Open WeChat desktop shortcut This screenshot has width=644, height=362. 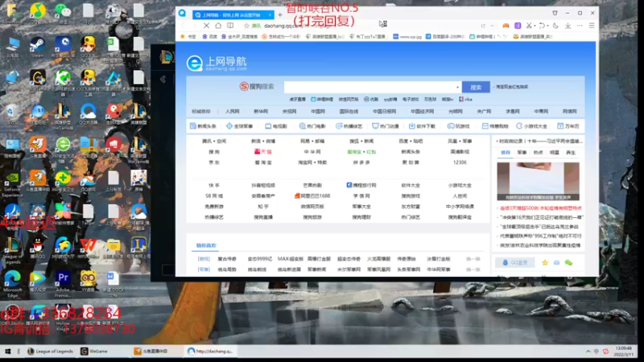coord(63,12)
